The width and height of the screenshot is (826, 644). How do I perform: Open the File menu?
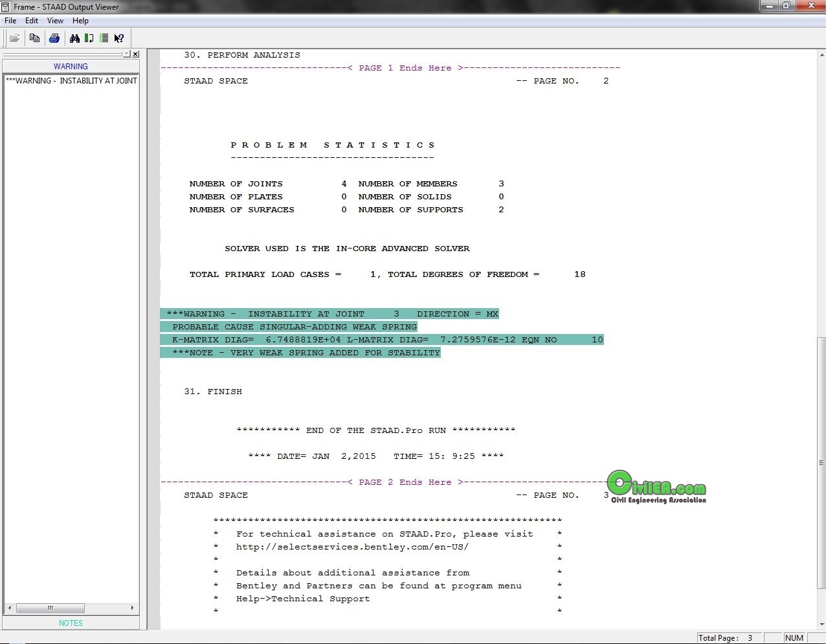10,21
